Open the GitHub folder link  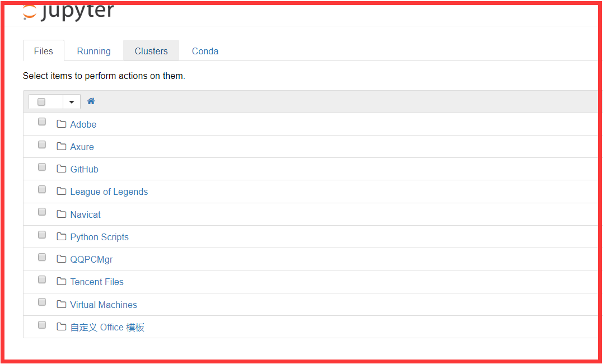click(84, 169)
